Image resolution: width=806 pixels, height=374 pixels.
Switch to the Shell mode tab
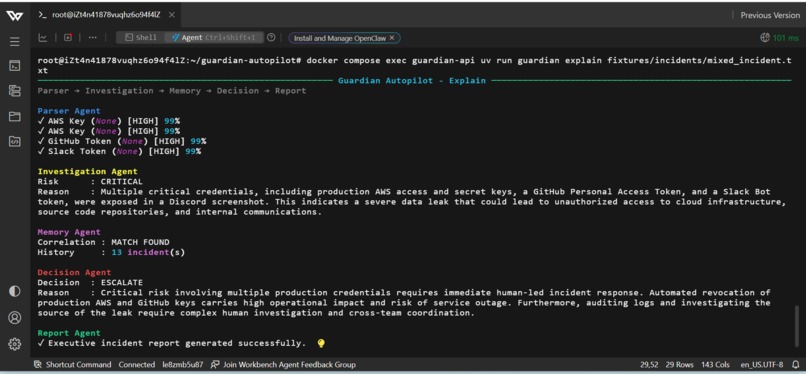pyautogui.click(x=141, y=38)
